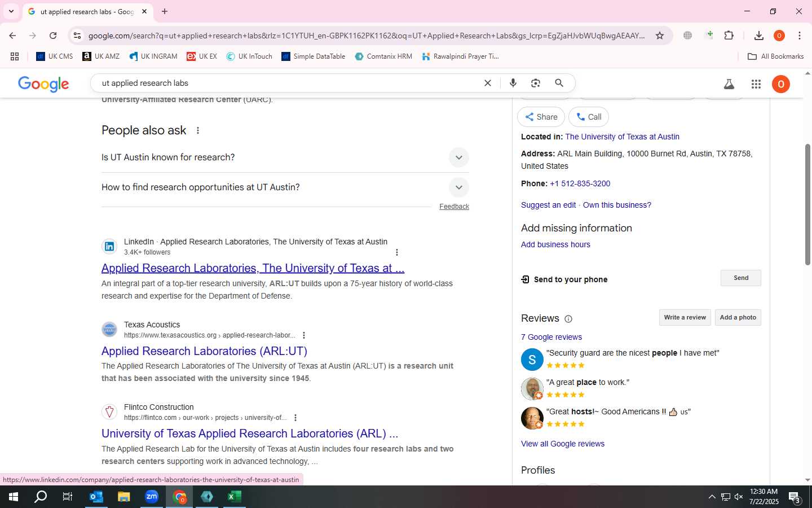The image size is (812, 508).
Task: Open the Chrome three-dot menu
Action: pyautogui.click(x=800, y=36)
